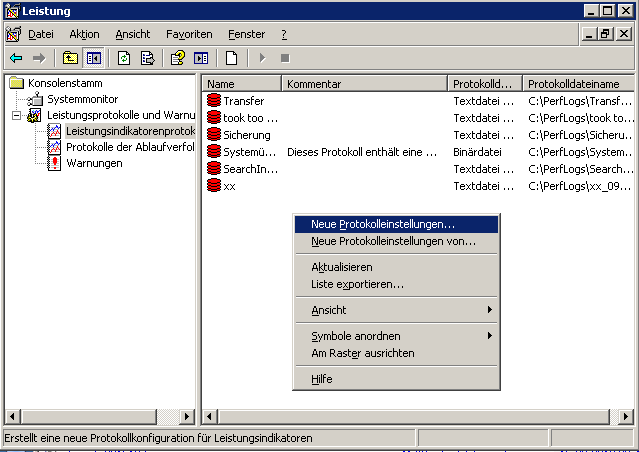Select Liste exportieren... from the context menu
Viewport: 639px width, 452px height.
[396, 284]
